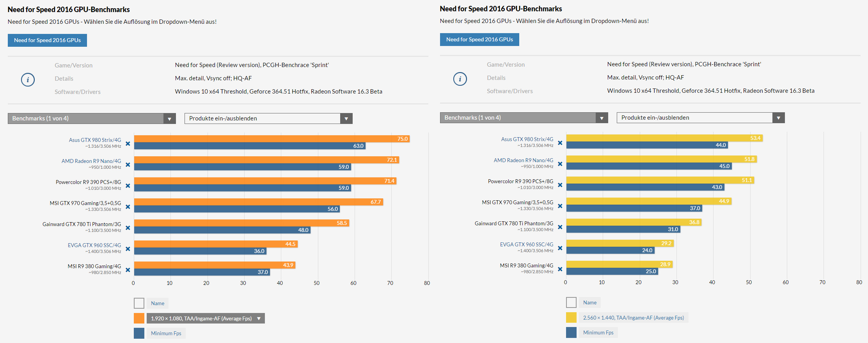This screenshot has height=343, width=868.
Task: Open EVGA GTX 960 SSC/4G link in yellow chart
Action: coord(527,244)
